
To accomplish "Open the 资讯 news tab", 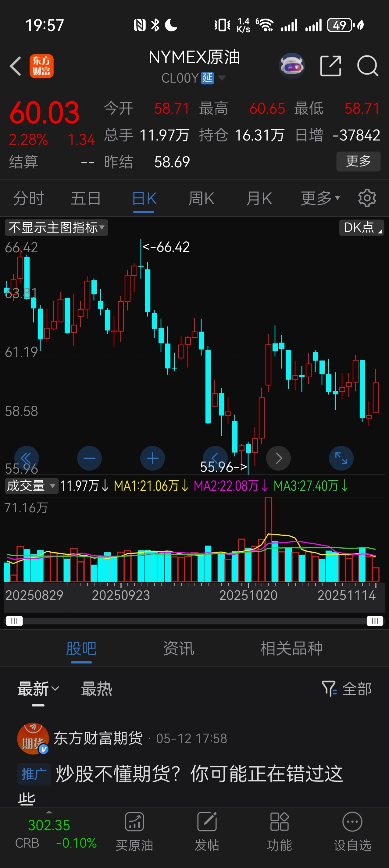I will click(x=179, y=648).
